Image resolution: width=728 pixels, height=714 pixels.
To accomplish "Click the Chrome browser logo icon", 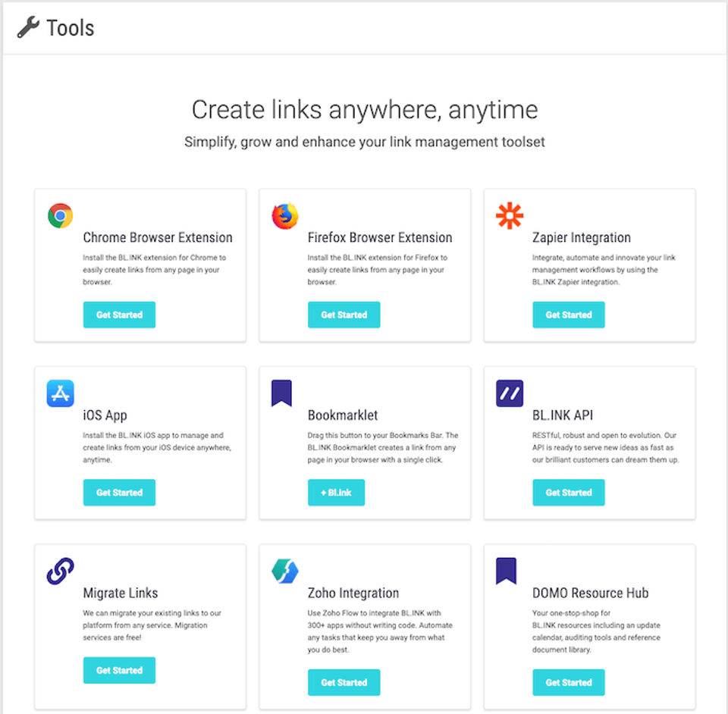I will point(60,216).
